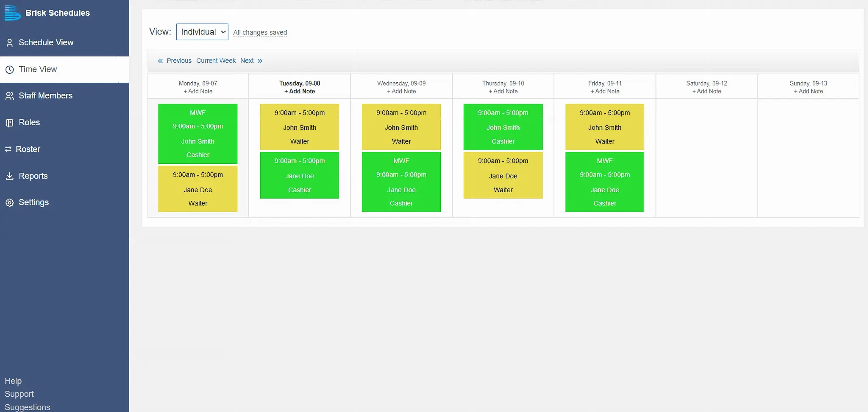Add Note for Saturday, 09-12
Image resolution: width=868 pixels, height=412 pixels.
coord(707,91)
